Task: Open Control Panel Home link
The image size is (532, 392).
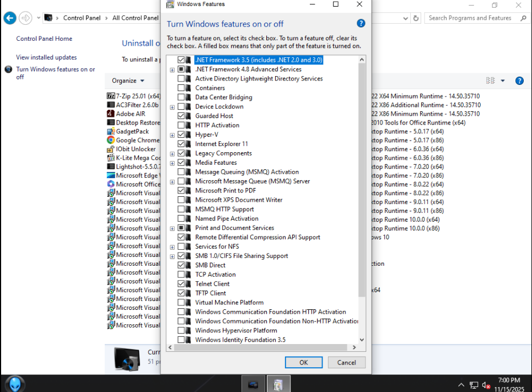Action: point(44,39)
